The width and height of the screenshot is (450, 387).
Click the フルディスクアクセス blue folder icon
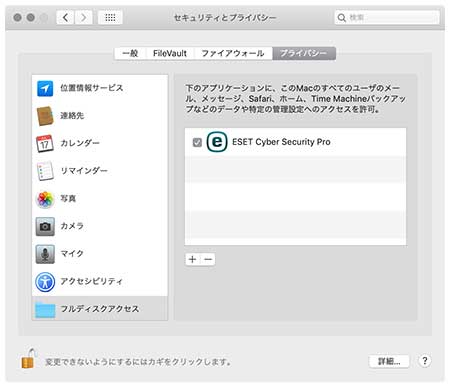45,310
